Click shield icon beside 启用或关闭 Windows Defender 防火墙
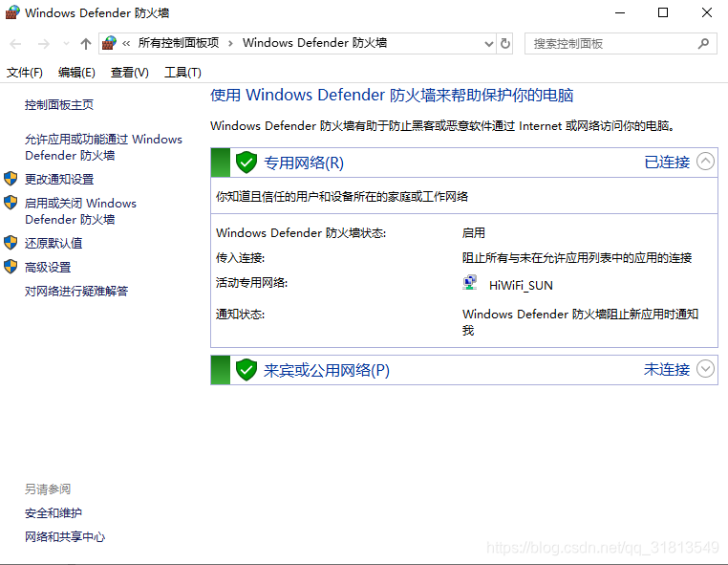 11,203
